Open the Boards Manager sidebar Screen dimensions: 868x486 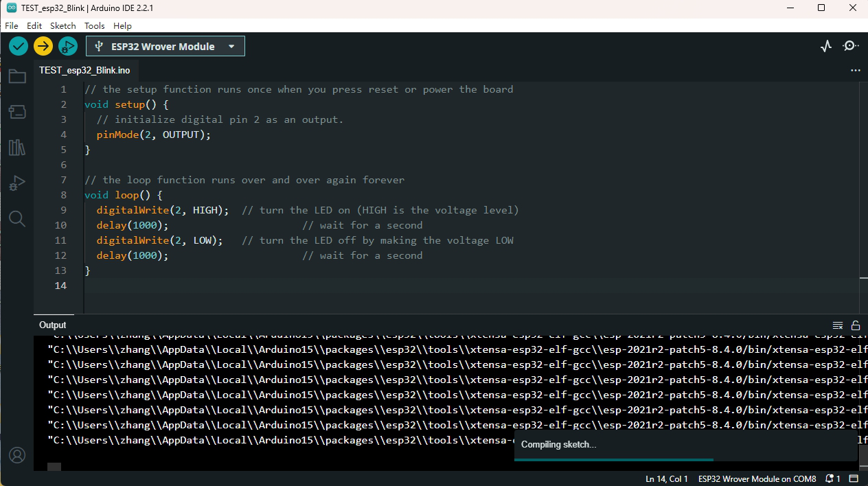pyautogui.click(x=17, y=112)
